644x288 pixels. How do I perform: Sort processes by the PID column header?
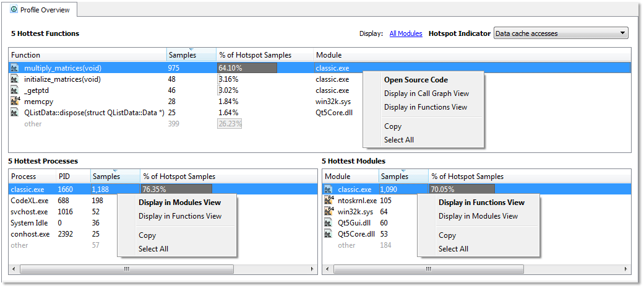[73, 177]
